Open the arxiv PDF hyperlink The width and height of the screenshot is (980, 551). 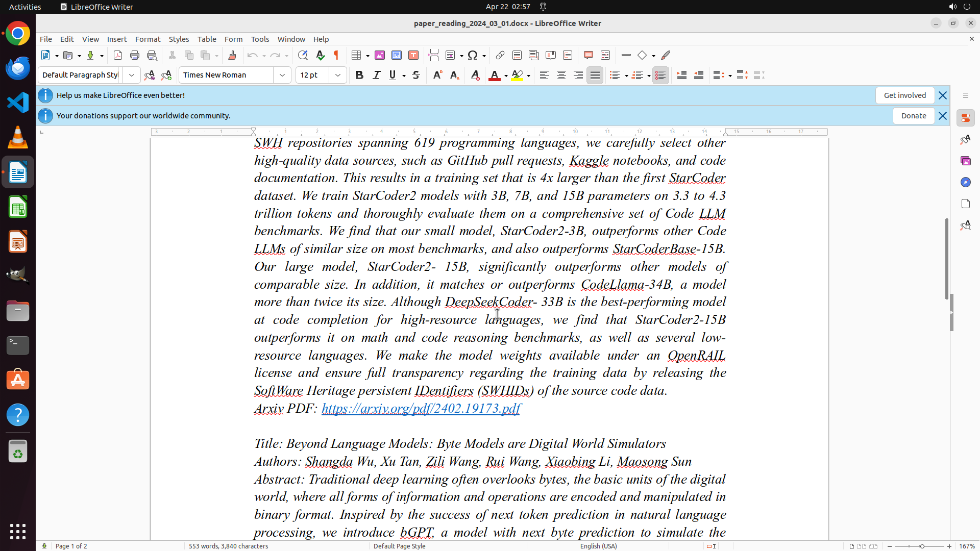[x=421, y=408]
